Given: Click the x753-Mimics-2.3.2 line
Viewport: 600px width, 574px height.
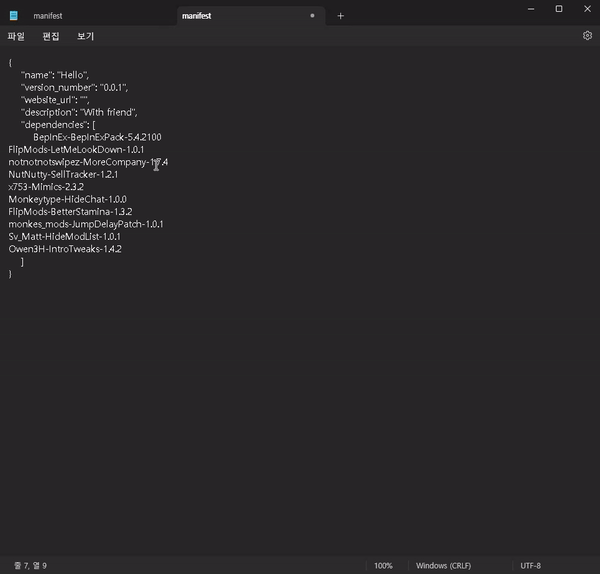Looking at the screenshot, I should tap(46, 187).
